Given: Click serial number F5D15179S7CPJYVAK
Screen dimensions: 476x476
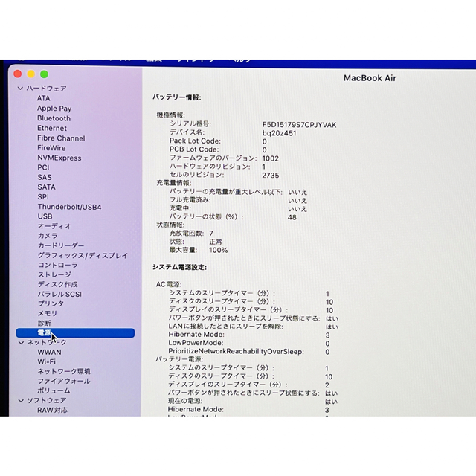Looking at the screenshot, I should [299, 125].
